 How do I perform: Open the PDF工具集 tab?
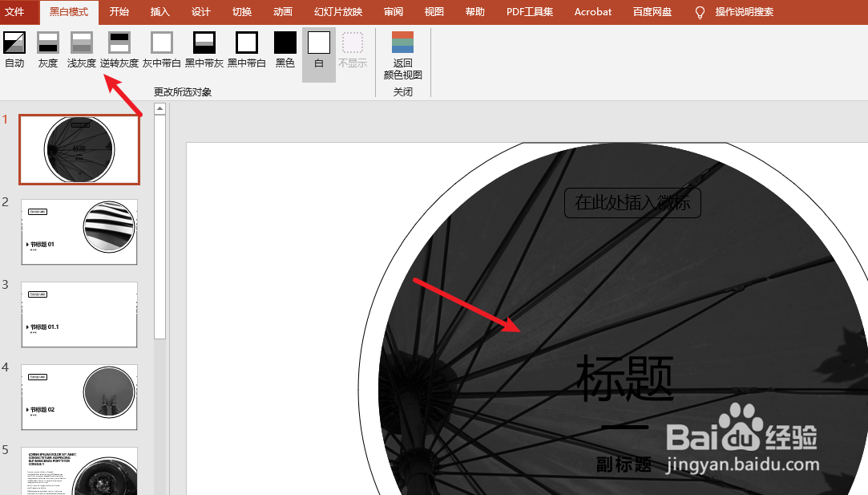tap(530, 12)
